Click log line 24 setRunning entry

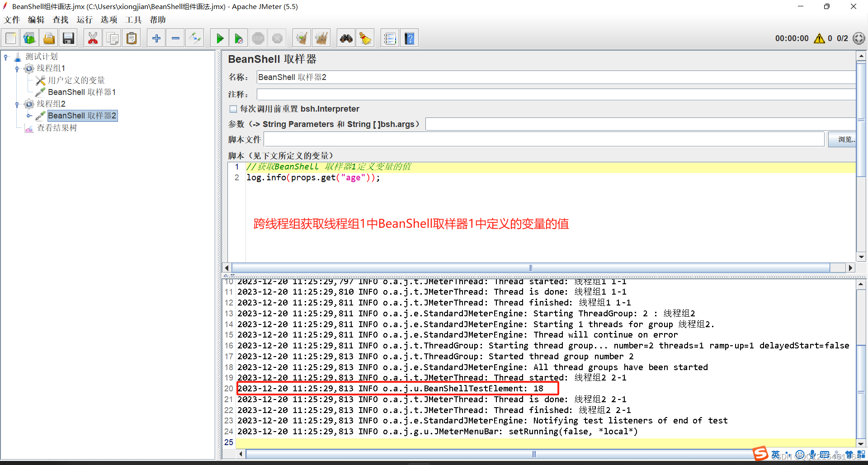point(438,432)
